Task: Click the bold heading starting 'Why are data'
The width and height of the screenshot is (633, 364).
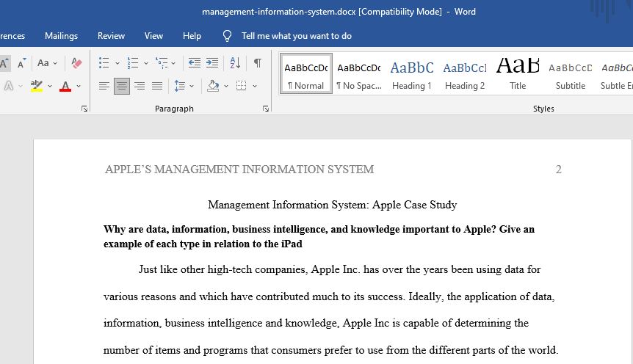Action: [x=319, y=236]
